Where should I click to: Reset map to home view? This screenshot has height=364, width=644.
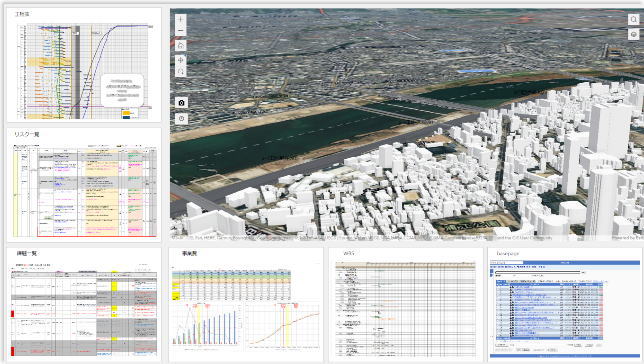pyautogui.click(x=181, y=45)
